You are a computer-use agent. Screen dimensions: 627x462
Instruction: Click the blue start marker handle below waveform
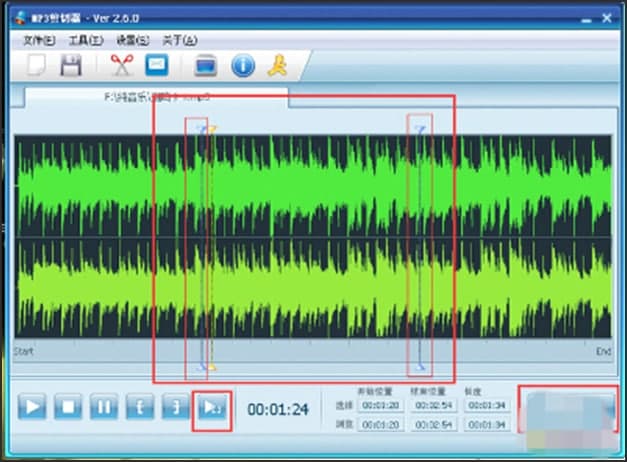202,366
